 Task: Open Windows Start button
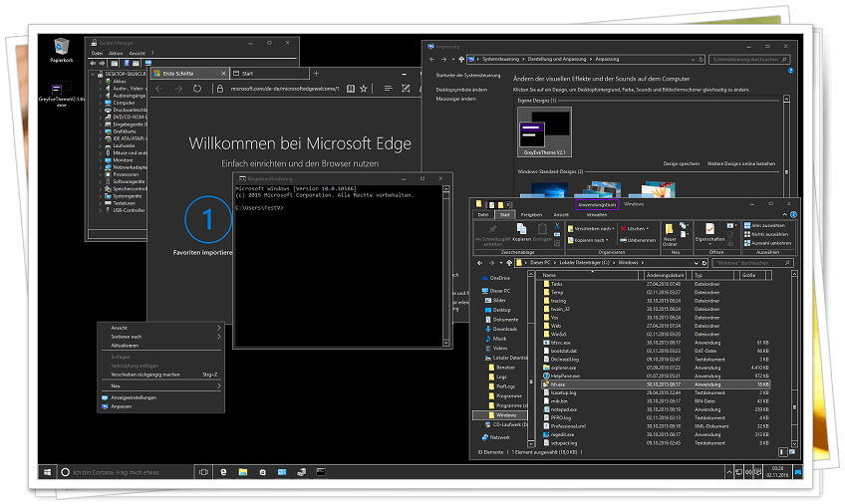pos(48,472)
